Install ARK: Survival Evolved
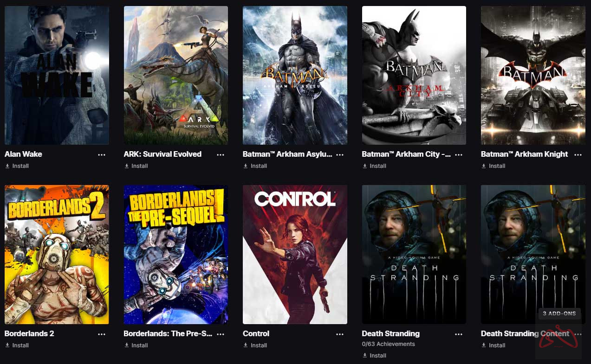The height and width of the screenshot is (364, 591). (x=136, y=166)
